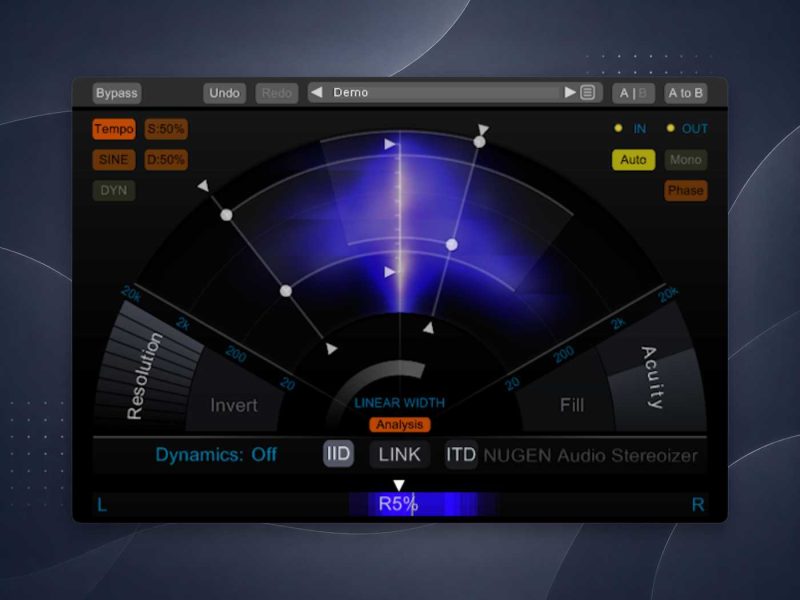Toggle the Bypass button
800x600 pixels.
pyautogui.click(x=117, y=93)
